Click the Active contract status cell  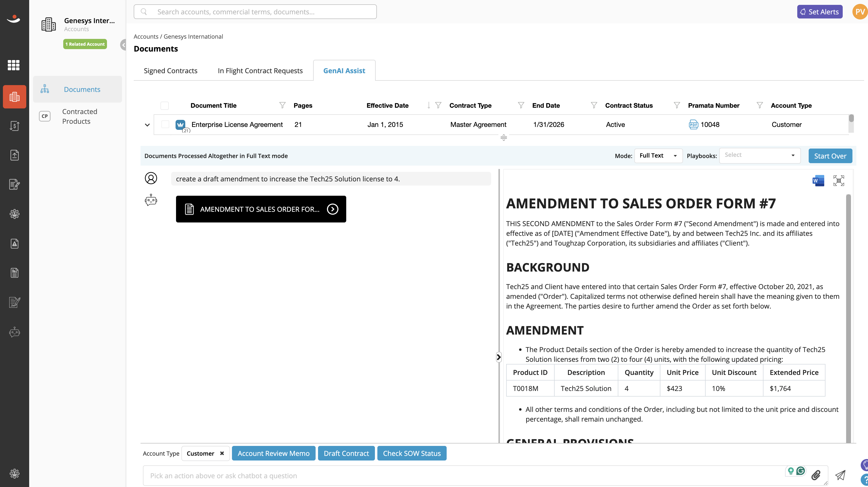click(x=615, y=125)
